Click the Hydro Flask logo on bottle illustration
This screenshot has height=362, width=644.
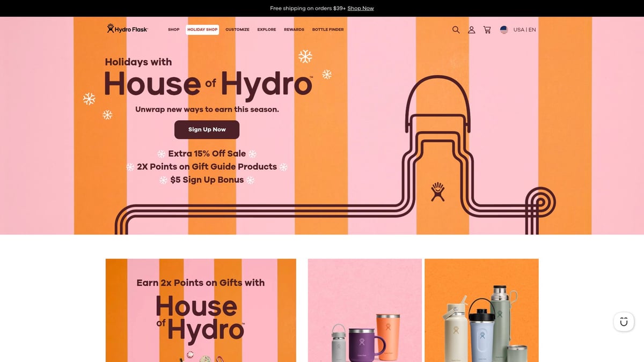click(438, 191)
